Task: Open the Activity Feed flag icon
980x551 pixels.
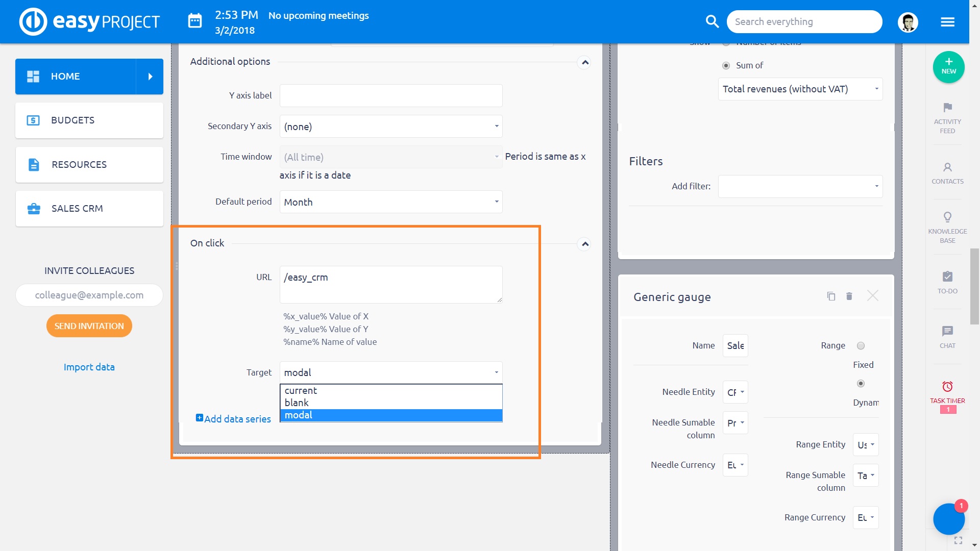Action: click(x=947, y=108)
